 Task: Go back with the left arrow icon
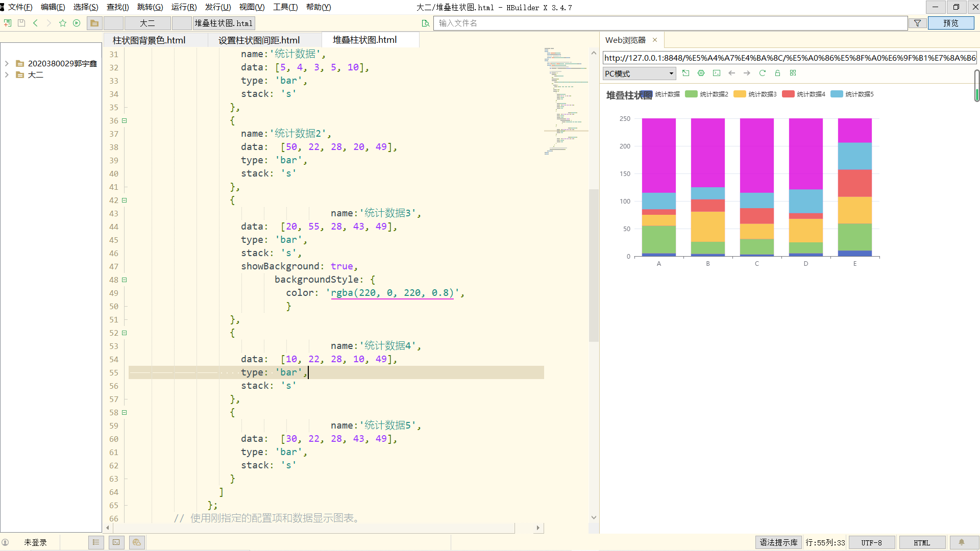click(x=35, y=23)
